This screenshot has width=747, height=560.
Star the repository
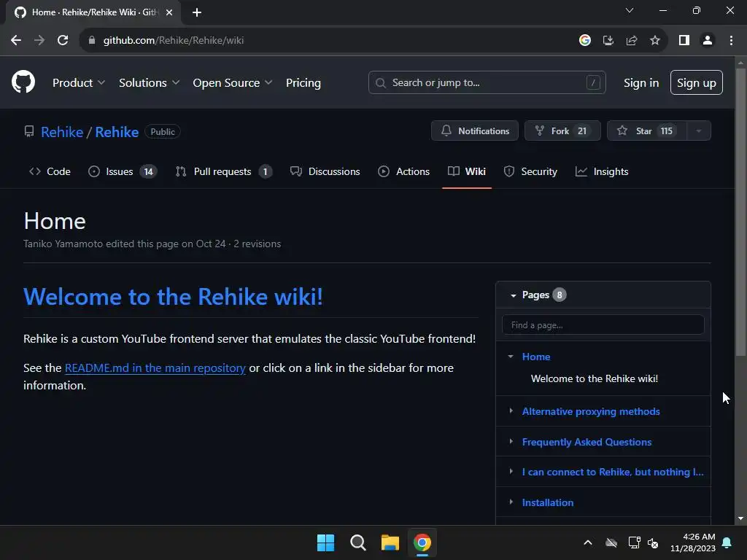[646, 131]
